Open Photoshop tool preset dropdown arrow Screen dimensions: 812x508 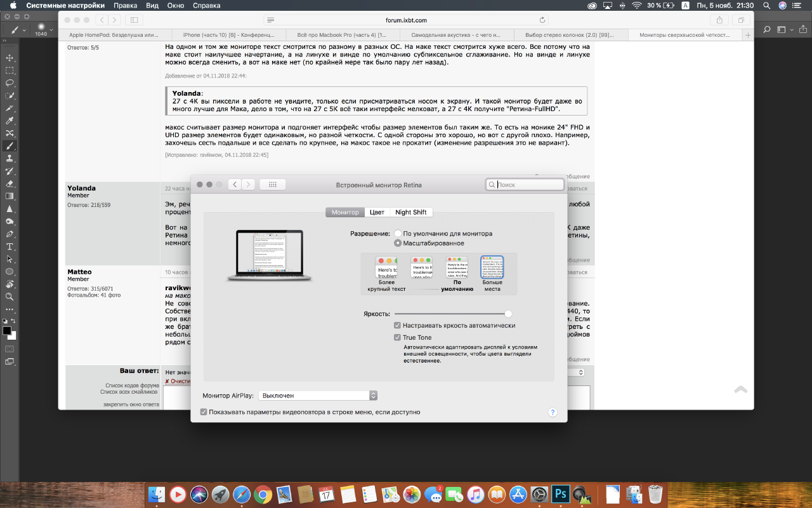[x=25, y=30]
